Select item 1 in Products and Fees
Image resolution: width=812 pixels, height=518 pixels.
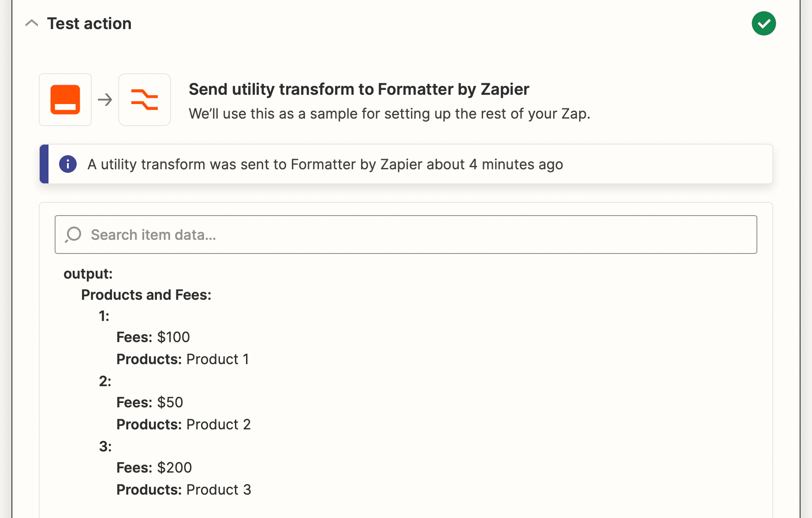click(104, 316)
